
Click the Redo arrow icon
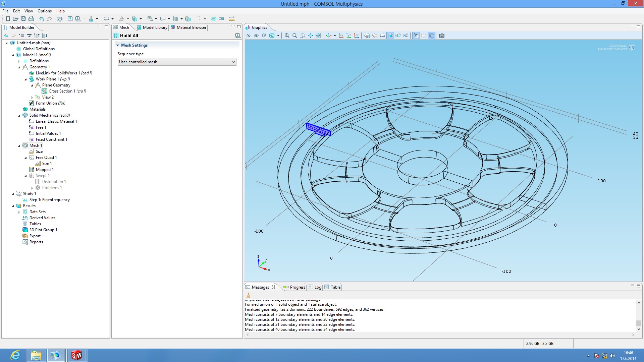49,19
